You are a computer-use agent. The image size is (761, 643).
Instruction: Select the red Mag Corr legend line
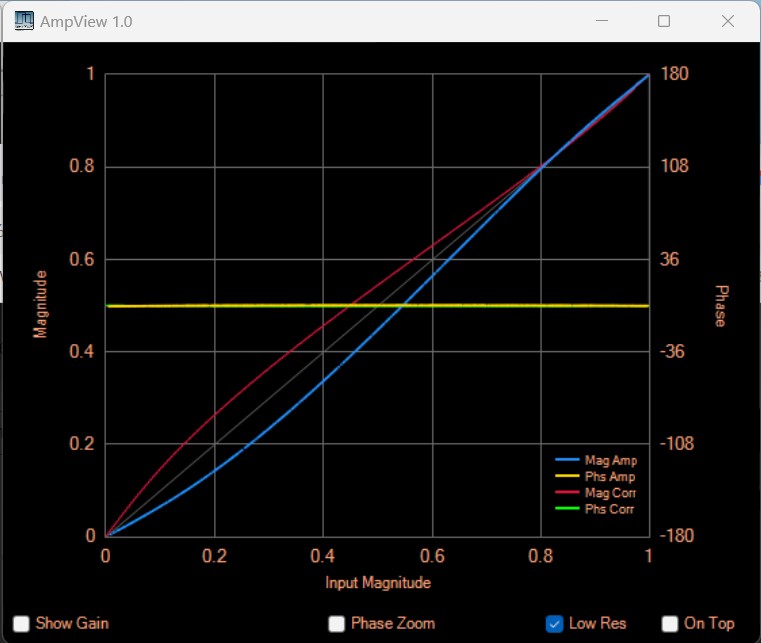coord(567,493)
